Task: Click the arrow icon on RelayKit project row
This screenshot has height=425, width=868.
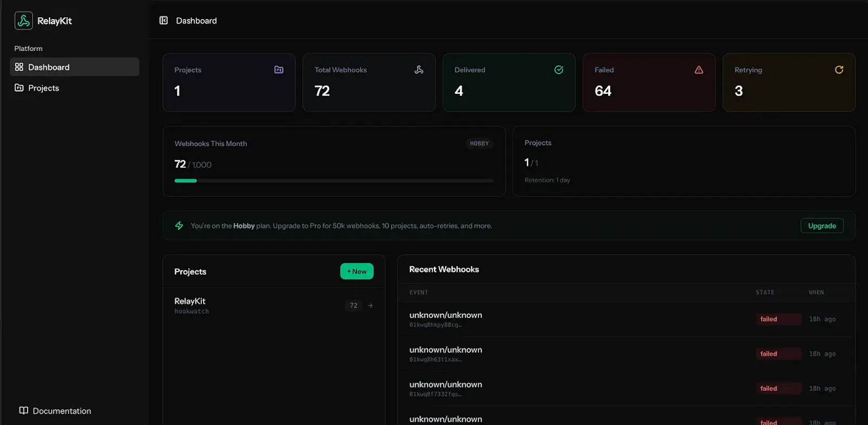Action: click(x=370, y=306)
